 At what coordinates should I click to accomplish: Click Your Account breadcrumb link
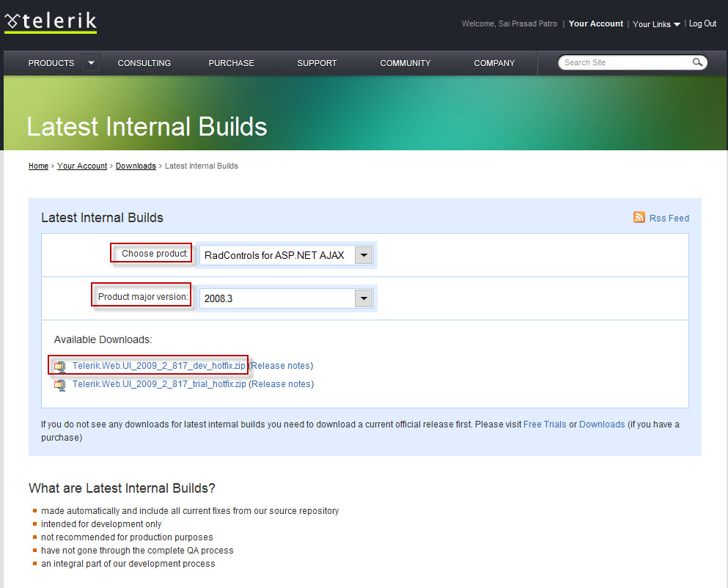click(x=82, y=166)
